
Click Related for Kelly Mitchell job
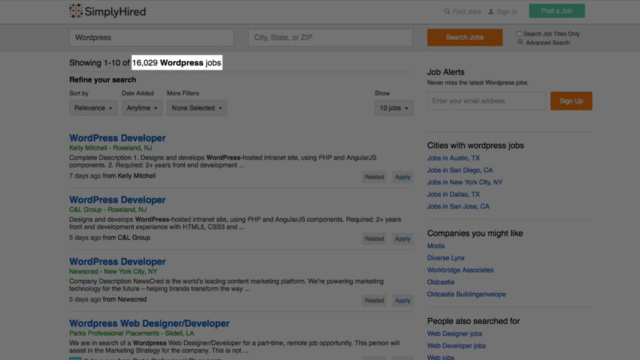374,177
